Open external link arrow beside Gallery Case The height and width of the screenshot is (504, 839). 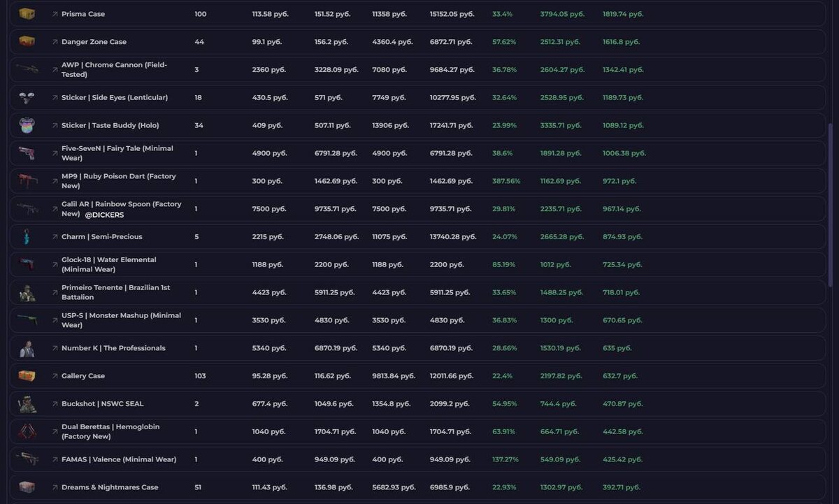coord(55,376)
